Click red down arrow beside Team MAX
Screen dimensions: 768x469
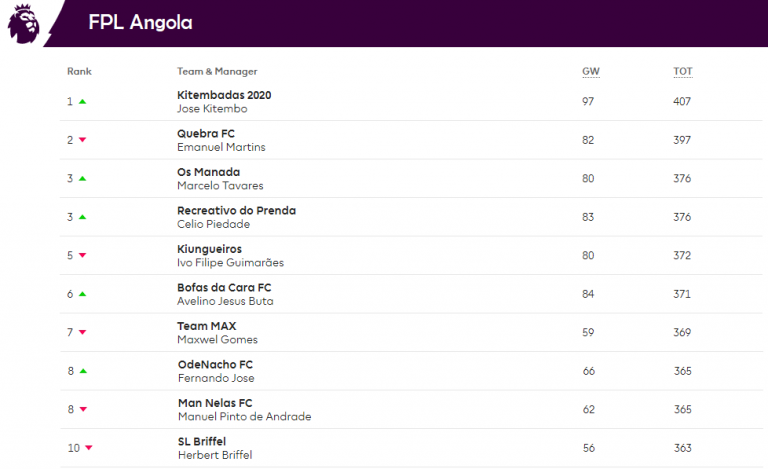point(83,333)
